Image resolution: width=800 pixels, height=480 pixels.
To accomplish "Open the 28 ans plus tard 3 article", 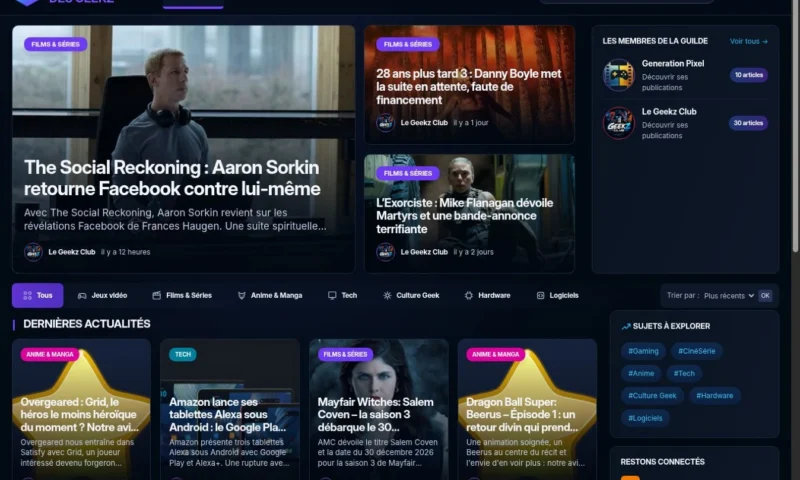I will [x=468, y=87].
